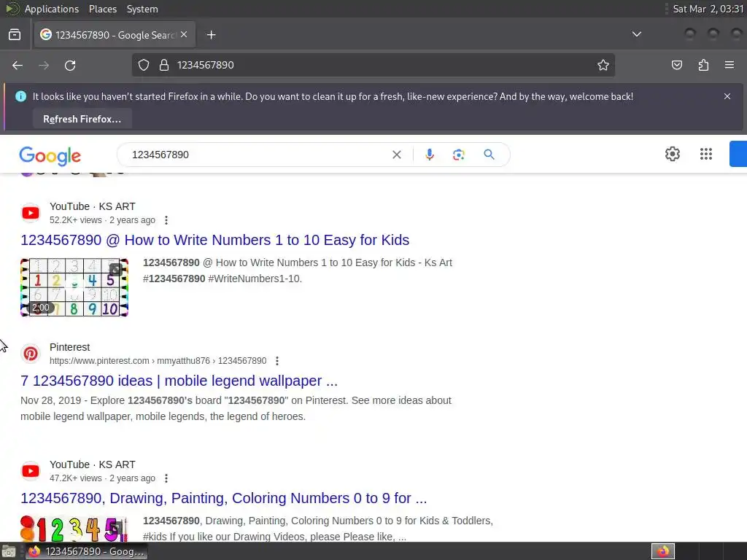Click the Firefox tray icon in the bottom panel
This screenshot has width=747, height=560.
coord(663,551)
